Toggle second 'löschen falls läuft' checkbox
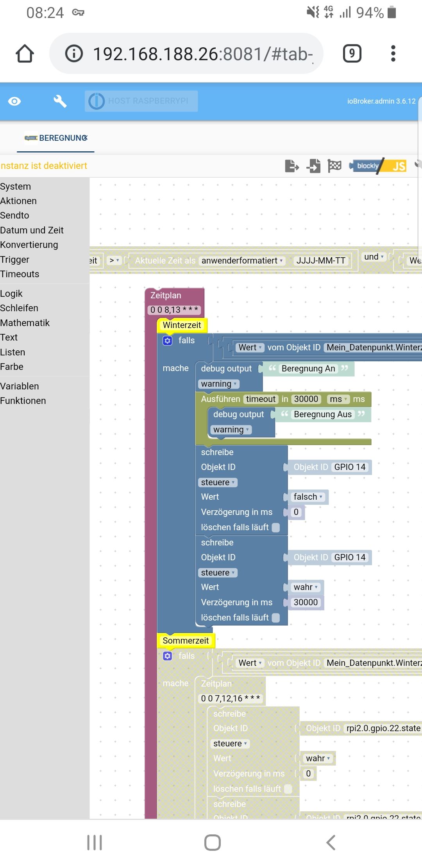The width and height of the screenshot is (422, 868). (276, 618)
